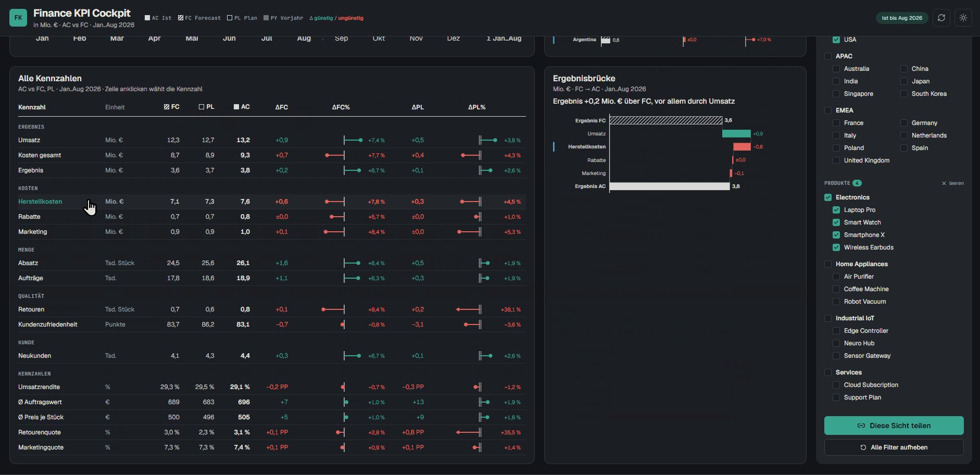Click the 'Ist bis Aug 2026' status pill
Image resolution: width=980 pixels, height=475 pixels.
point(902,18)
